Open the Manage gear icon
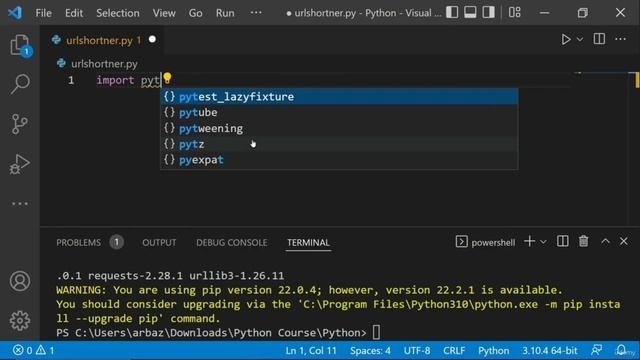Screen dimensions: 640x360 20,321
